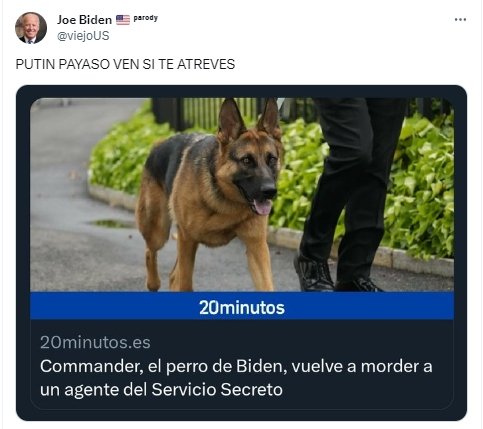Click the dog's pink tongue

(x=263, y=206)
